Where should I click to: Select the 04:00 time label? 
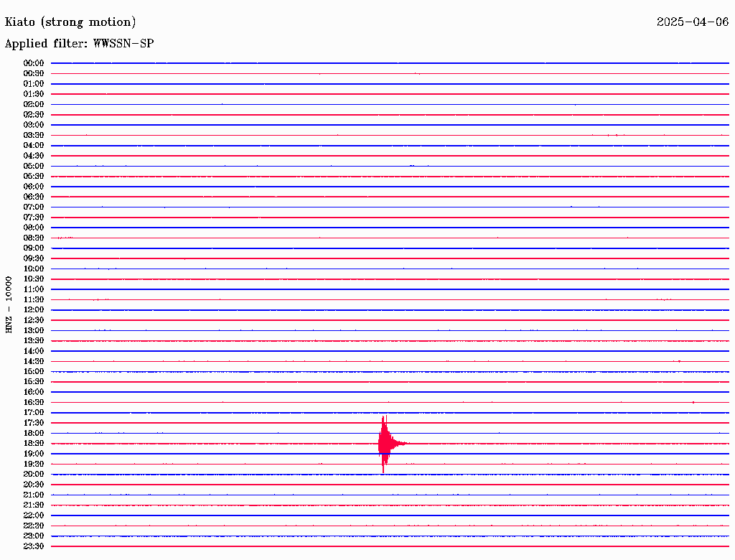click(x=34, y=146)
